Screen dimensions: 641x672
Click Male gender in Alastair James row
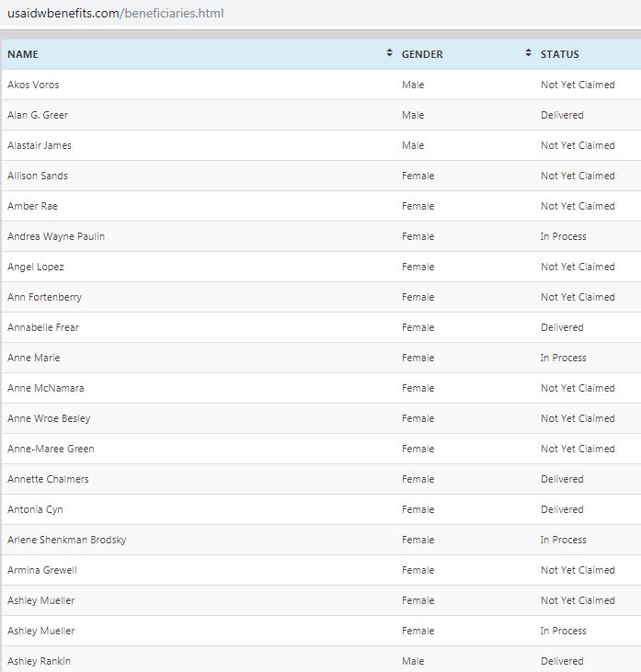pos(413,146)
